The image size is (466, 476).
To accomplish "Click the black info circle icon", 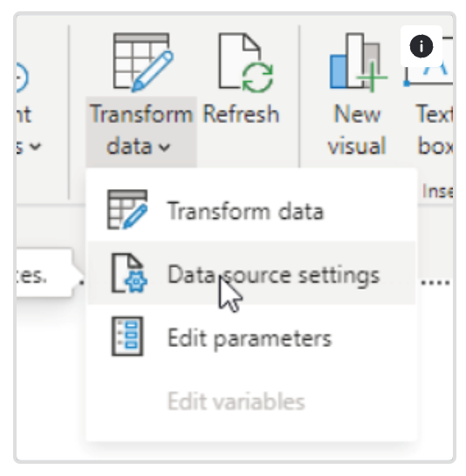I will point(421,46).
